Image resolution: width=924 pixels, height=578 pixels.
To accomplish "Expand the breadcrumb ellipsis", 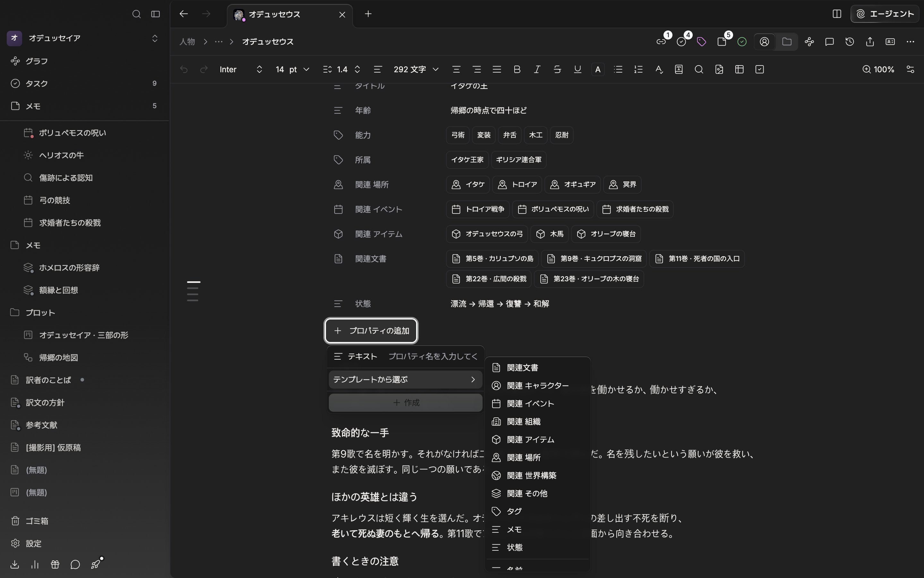I will pyautogui.click(x=219, y=42).
